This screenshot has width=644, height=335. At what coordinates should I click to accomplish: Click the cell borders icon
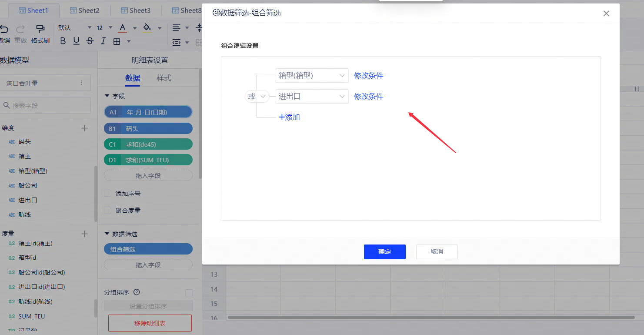[117, 41]
